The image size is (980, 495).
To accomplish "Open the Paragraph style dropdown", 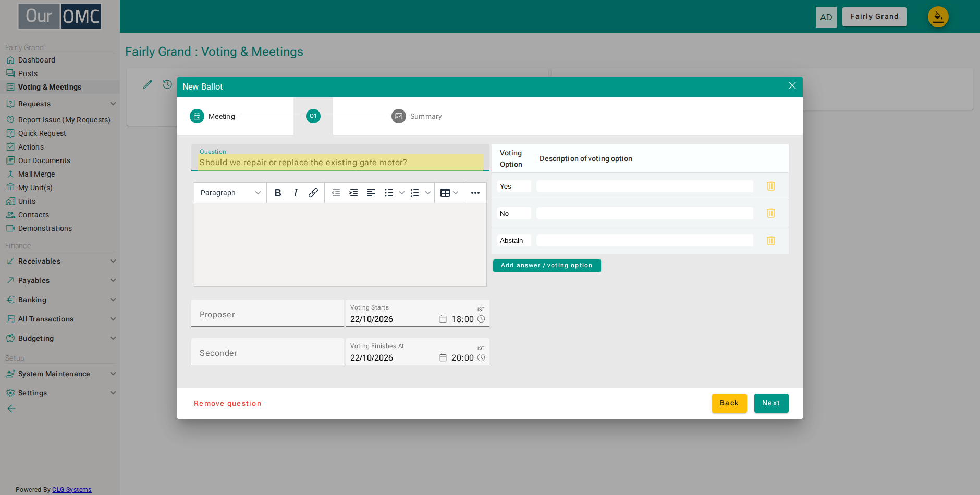I will (x=230, y=193).
